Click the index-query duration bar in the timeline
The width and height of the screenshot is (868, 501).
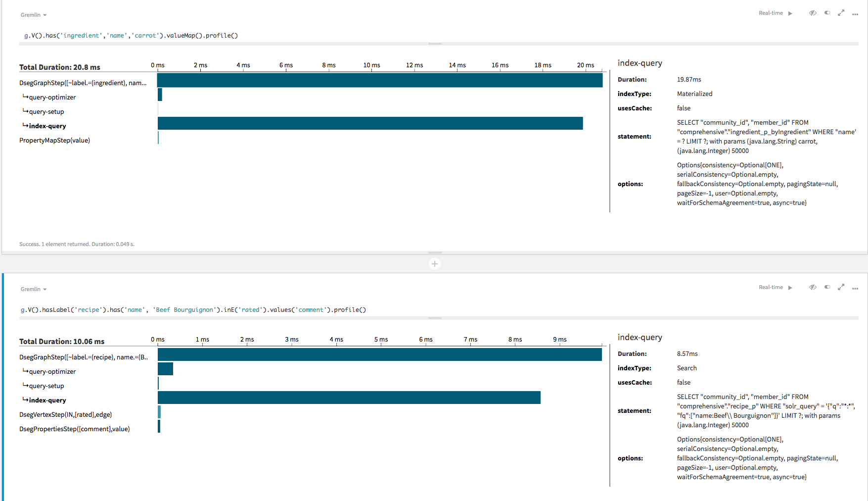pos(370,123)
